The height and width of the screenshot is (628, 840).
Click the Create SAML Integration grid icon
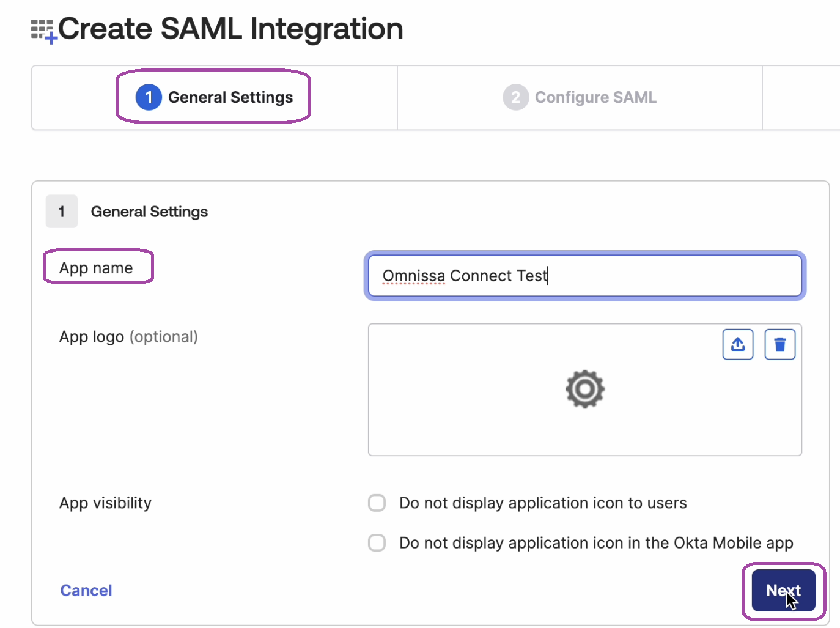[x=44, y=31]
